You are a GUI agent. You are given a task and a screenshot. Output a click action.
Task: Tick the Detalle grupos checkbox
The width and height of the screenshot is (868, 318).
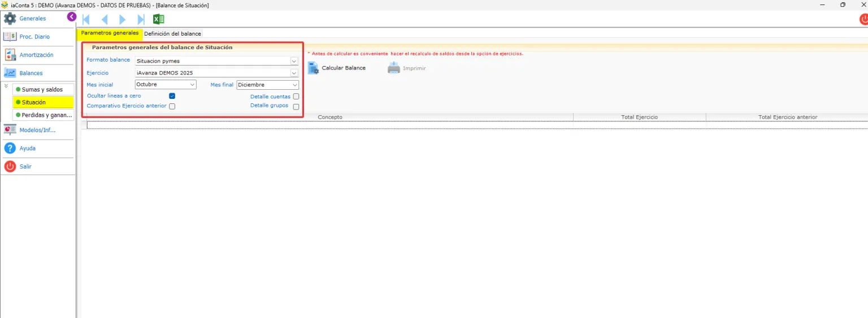tap(296, 106)
